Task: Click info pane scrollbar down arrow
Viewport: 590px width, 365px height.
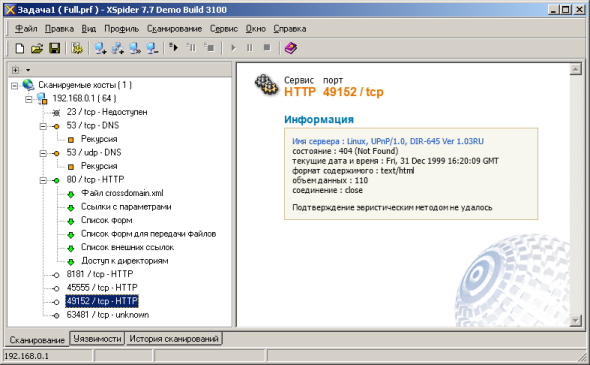Action: coord(576,321)
